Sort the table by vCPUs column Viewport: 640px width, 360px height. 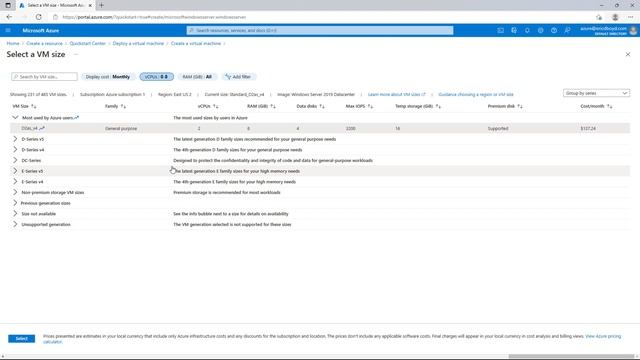click(208, 106)
